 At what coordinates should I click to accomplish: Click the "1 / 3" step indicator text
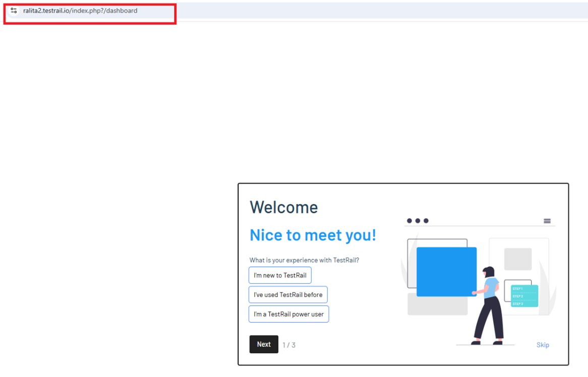click(x=289, y=345)
